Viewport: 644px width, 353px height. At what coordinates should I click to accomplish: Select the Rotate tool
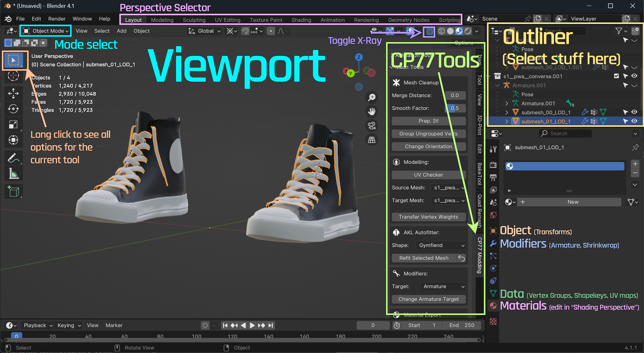pyautogui.click(x=13, y=109)
